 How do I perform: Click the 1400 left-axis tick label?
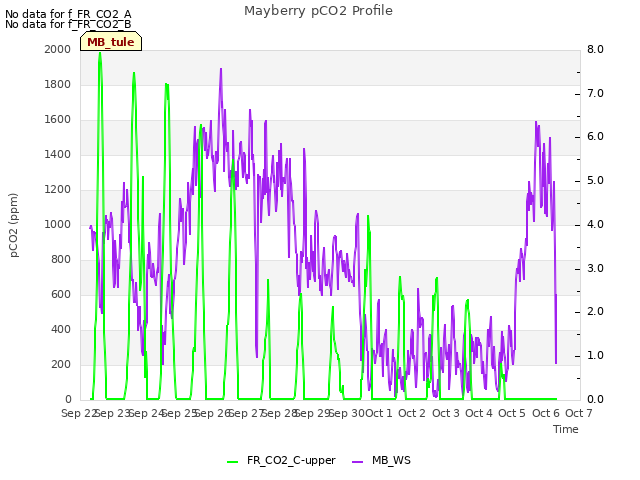click(x=58, y=154)
